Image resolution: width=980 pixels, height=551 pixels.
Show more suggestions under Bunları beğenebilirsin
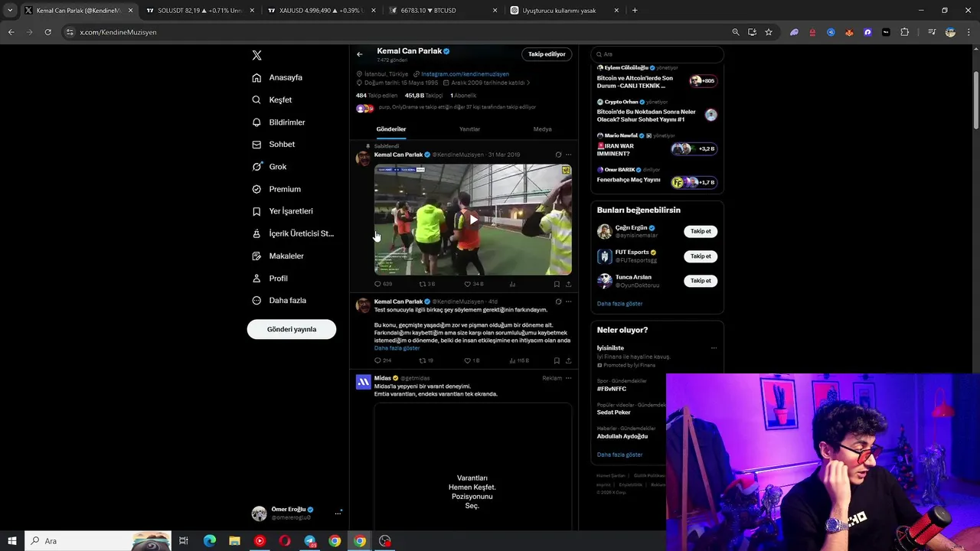pos(619,304)
